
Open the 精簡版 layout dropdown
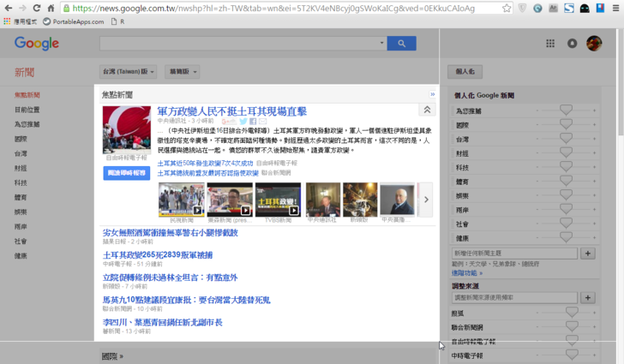click(x=183, y=71)
